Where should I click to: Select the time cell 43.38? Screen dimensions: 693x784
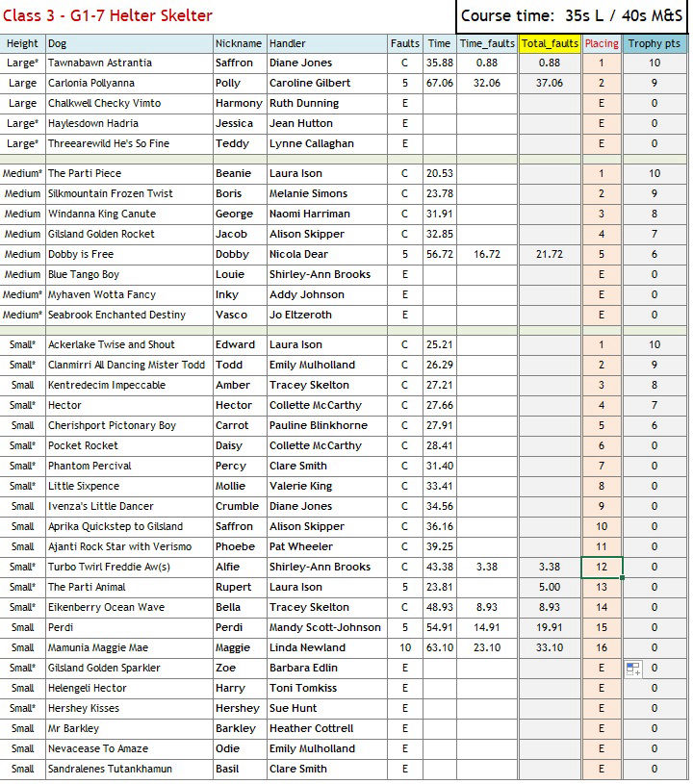click(x=439, y=567)
